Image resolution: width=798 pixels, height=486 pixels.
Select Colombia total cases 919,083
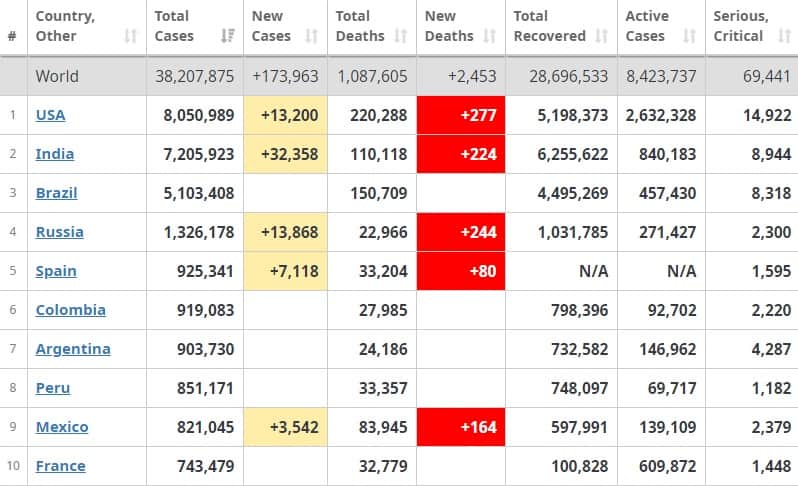pos(206,310)
